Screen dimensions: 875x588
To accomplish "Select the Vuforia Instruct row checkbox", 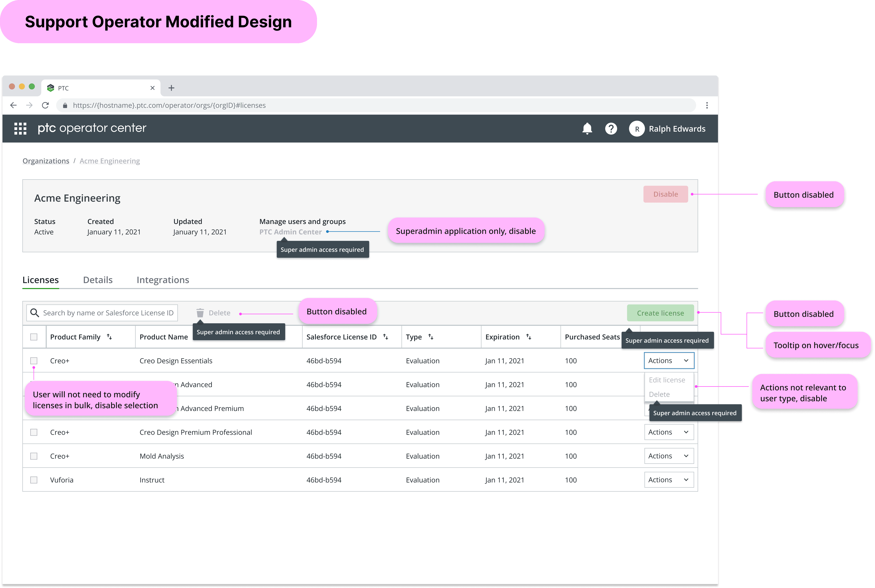I will pos(34,480).
